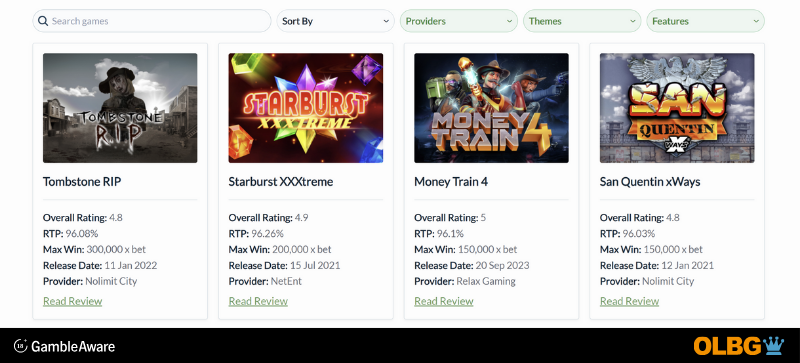
Task: Open the Sort By dropdown
Action: (x=335, y=21)
